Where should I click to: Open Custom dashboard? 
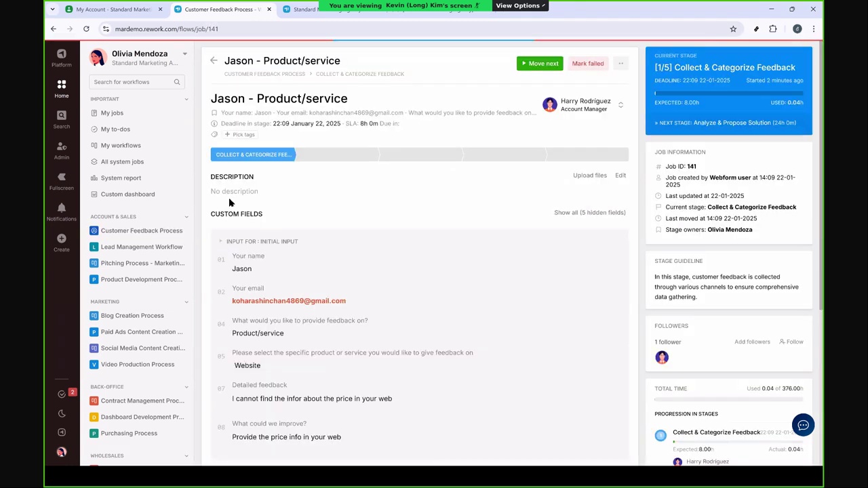(x=127, y=195)
